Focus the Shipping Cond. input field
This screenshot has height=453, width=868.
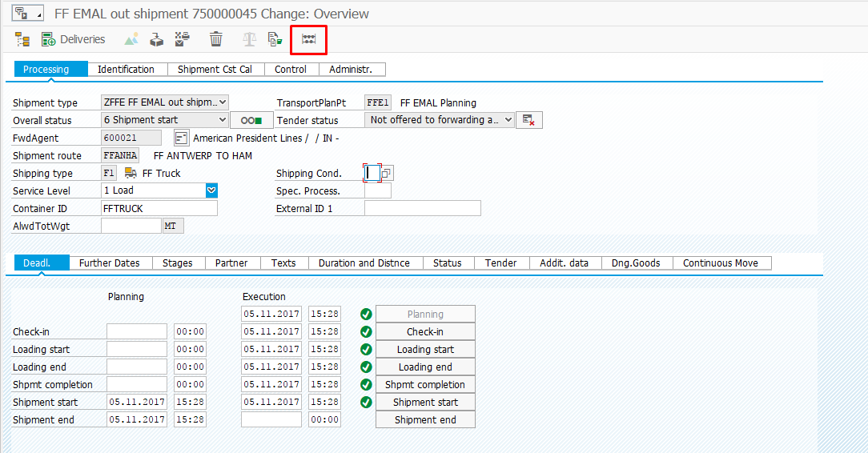372,173
